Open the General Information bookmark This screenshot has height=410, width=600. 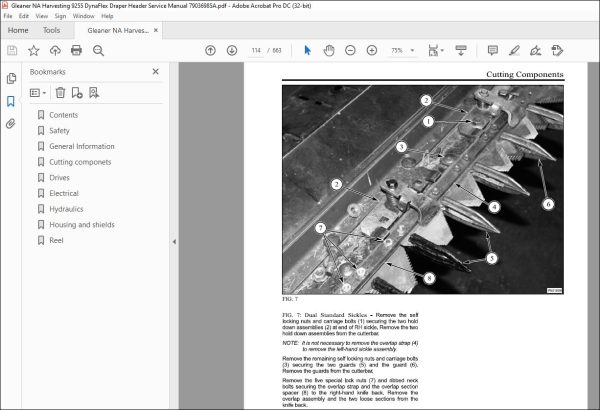(x=82, y=146)
